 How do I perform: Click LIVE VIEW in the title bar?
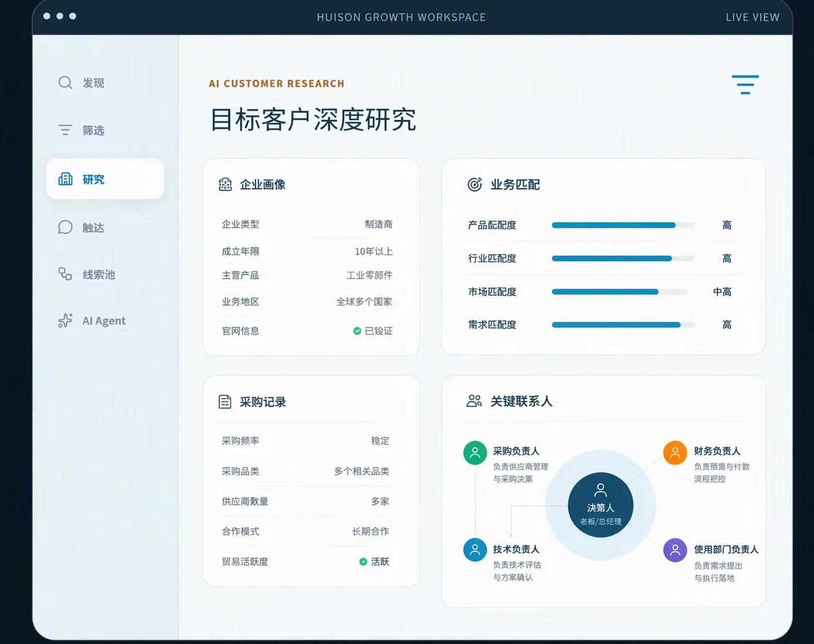(752, 18)
